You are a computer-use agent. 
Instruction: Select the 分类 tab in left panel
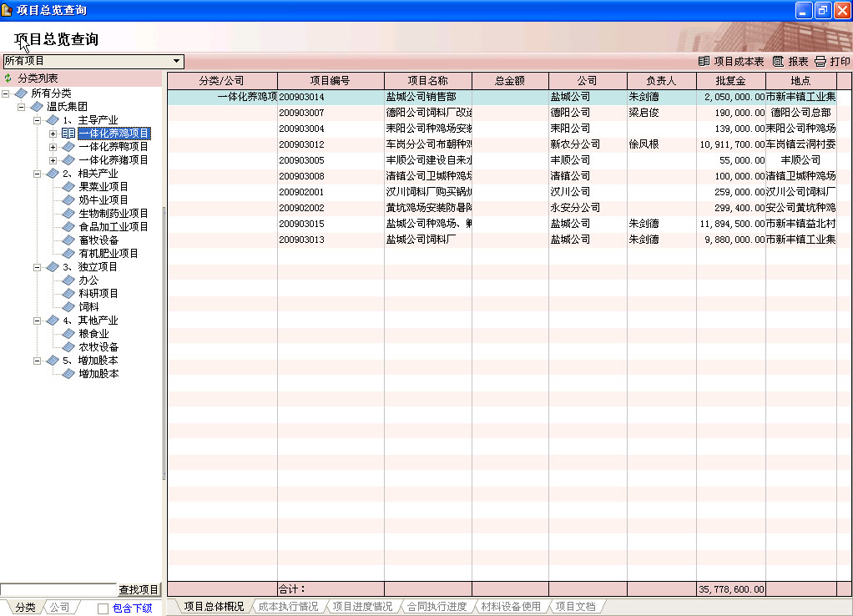pos(25,608)
